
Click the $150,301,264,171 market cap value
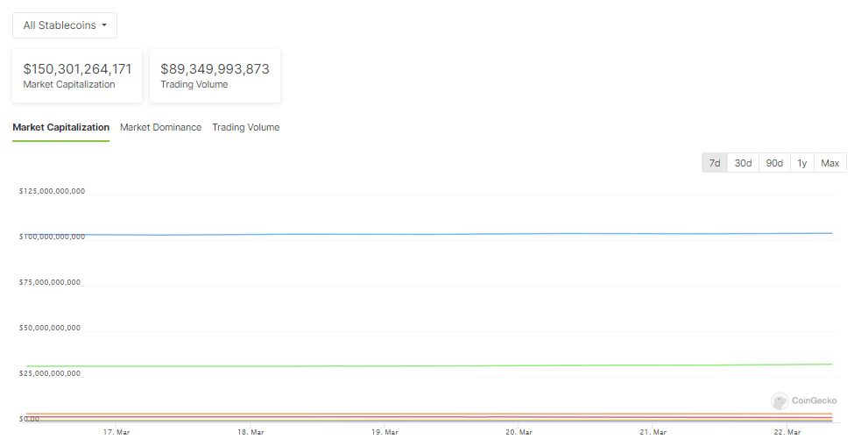point(77,68)
